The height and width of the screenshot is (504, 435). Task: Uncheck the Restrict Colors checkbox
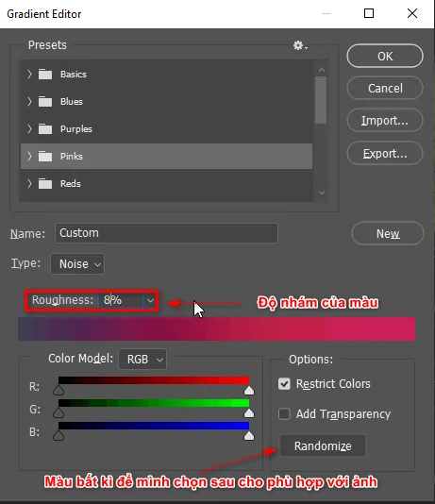click(284, 384)
